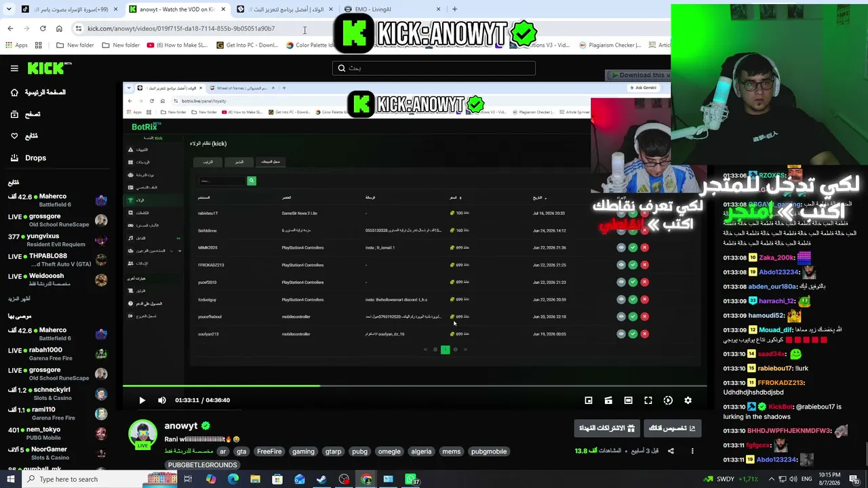This screenshot has width=868, height=488.
Task: Select the algeria tag
Action: 421,451
